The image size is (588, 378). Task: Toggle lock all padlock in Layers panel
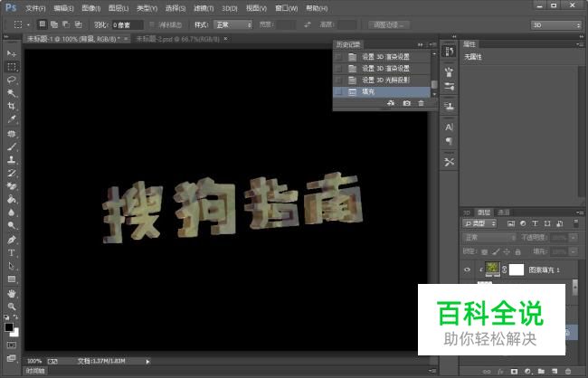[x=517, y=251]
